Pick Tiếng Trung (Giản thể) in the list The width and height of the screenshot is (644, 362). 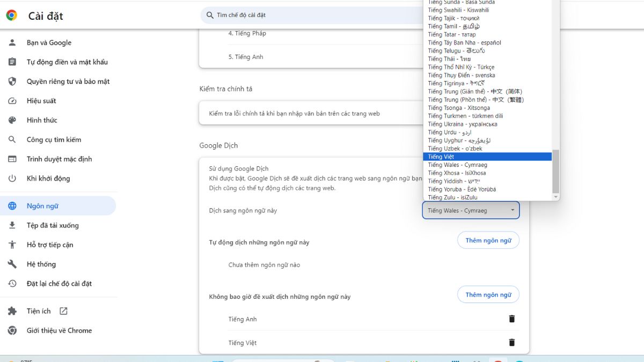tap(487, 91)
